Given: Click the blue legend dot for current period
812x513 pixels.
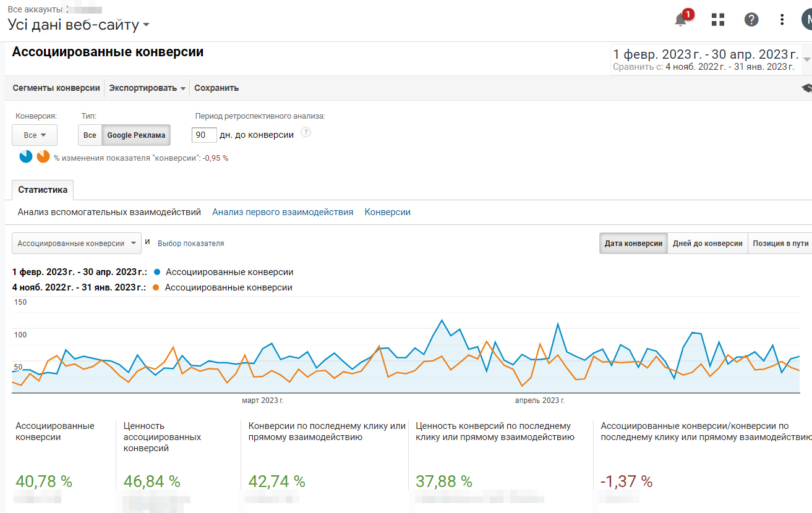Looking at the screenshot, I should click(x=157, y=272).
